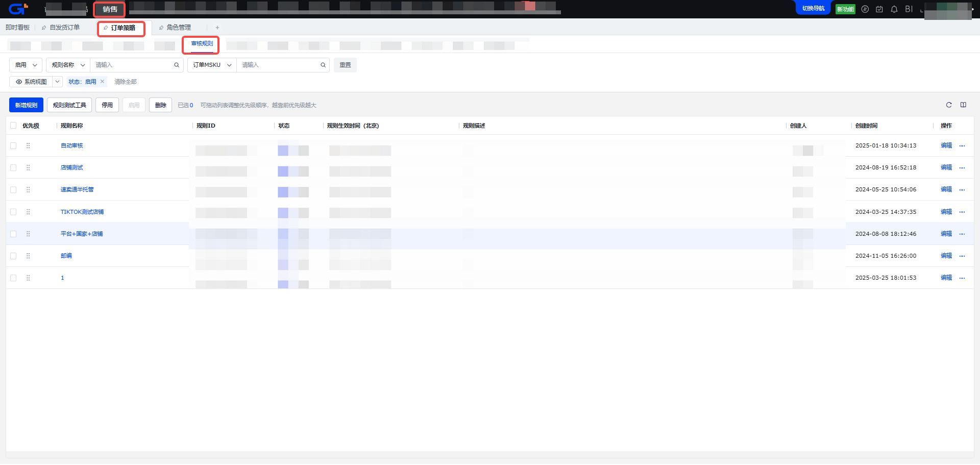
Task: Click the 创建时间 column header
Action: [867, 126]
